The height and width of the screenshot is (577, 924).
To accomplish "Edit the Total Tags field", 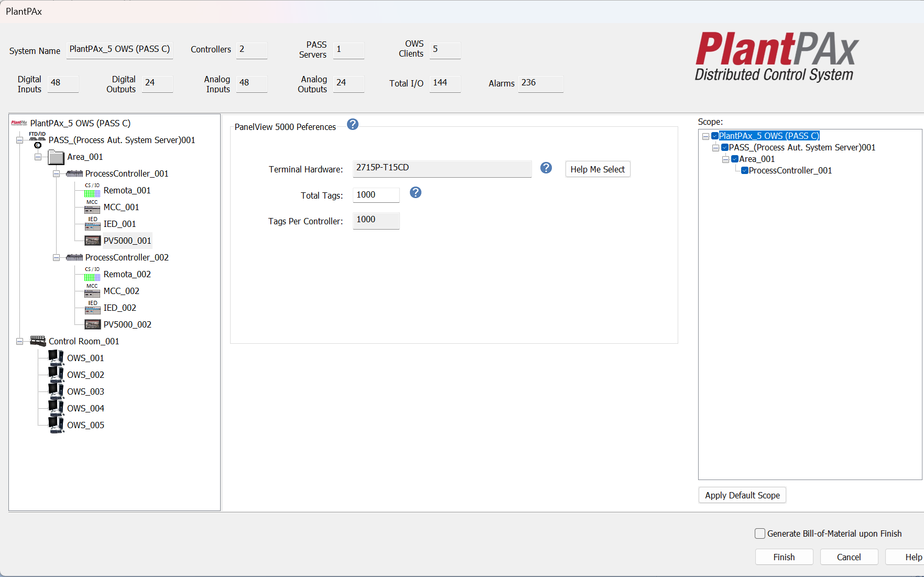I will click(x=376, y=195).
